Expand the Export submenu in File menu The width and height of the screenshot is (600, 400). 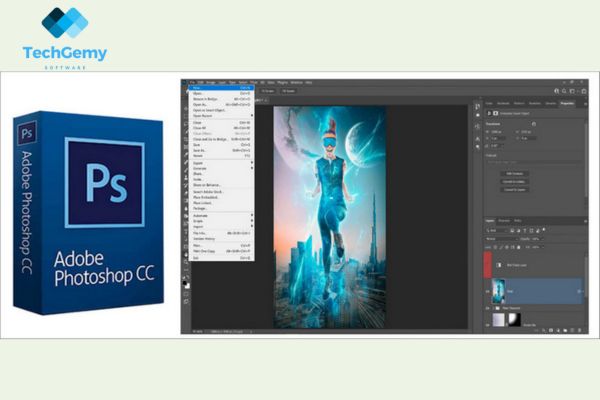(x=222, y=163)
